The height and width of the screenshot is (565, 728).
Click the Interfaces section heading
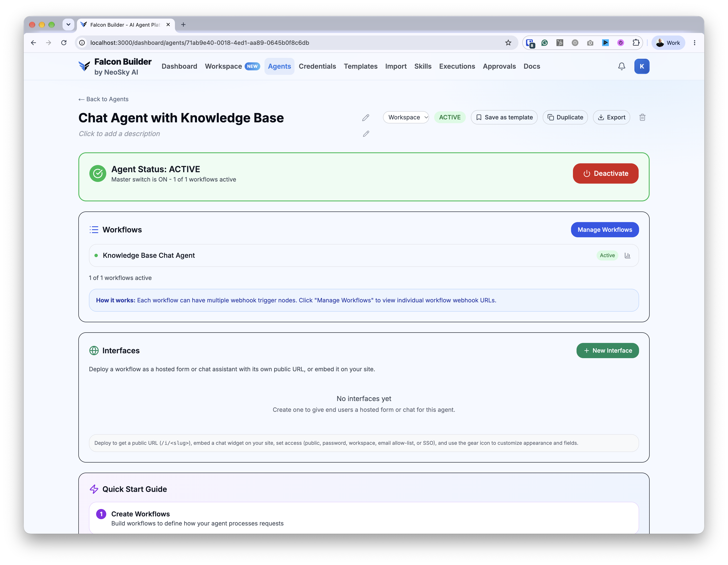pyautogui.click(x=121, y=351)
